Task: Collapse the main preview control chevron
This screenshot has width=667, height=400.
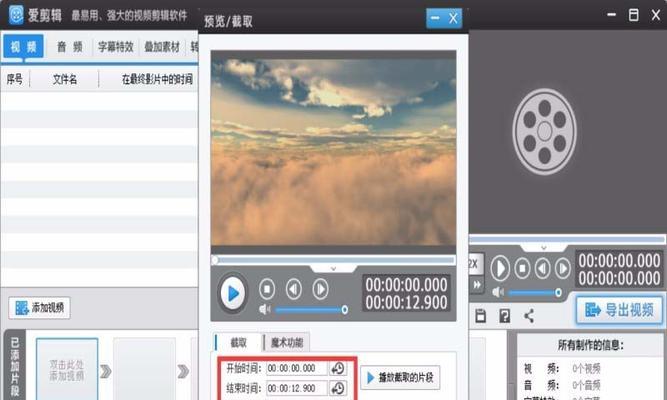Action: pos(544,247)
